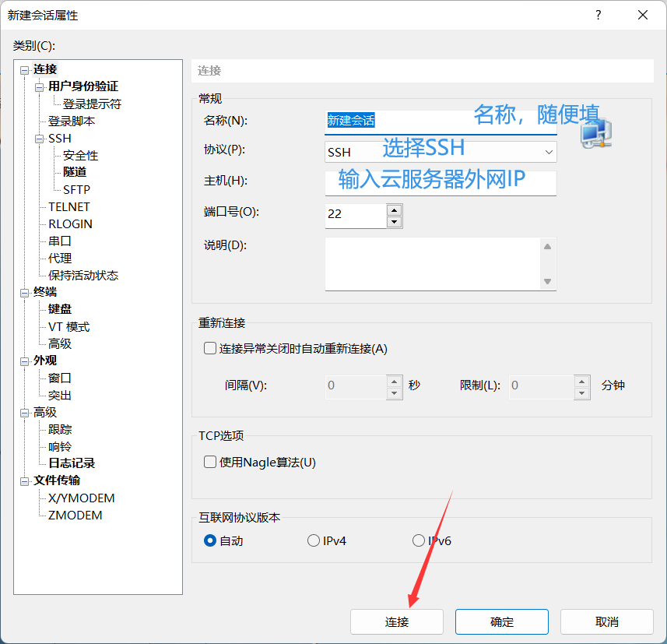Select TELNET in the tree
This screenshot has width=667, height=644.
(x=69, y=207)
